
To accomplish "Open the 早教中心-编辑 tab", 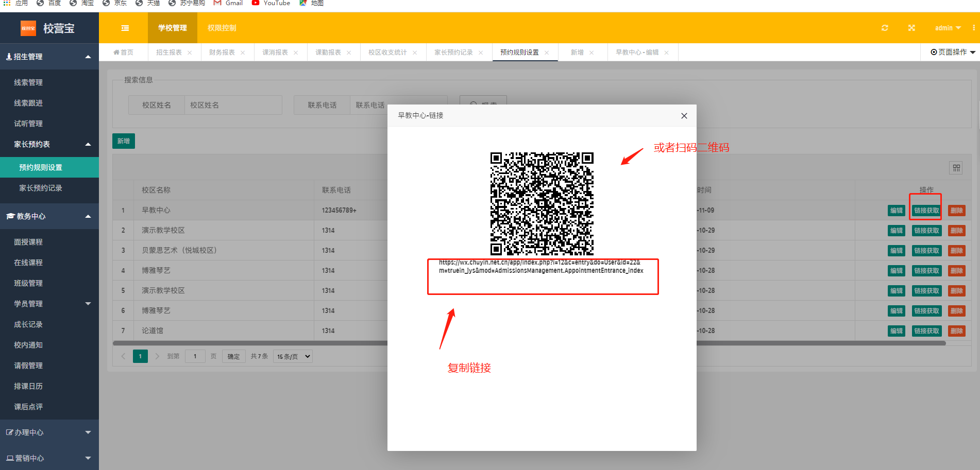I will coord(637,53).
